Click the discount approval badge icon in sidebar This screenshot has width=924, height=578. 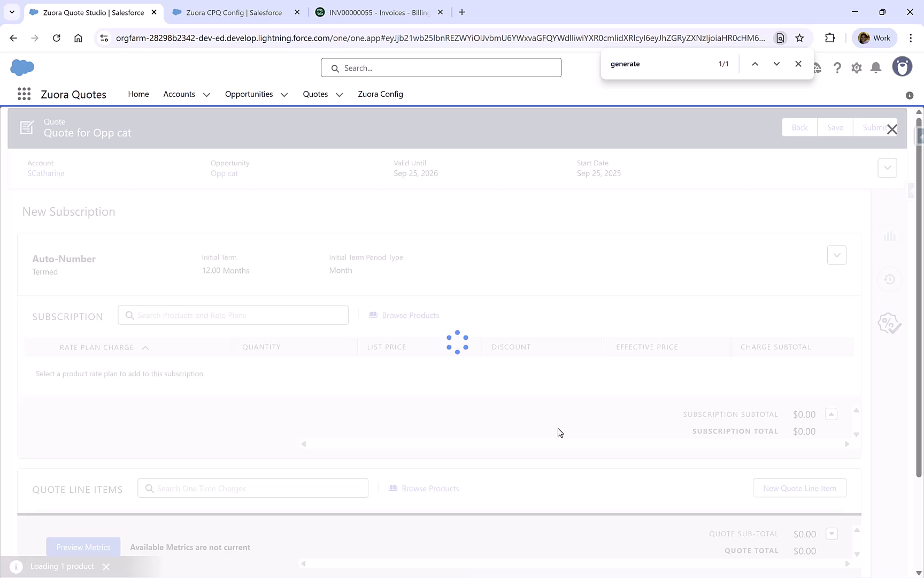[x=888, y=323]
